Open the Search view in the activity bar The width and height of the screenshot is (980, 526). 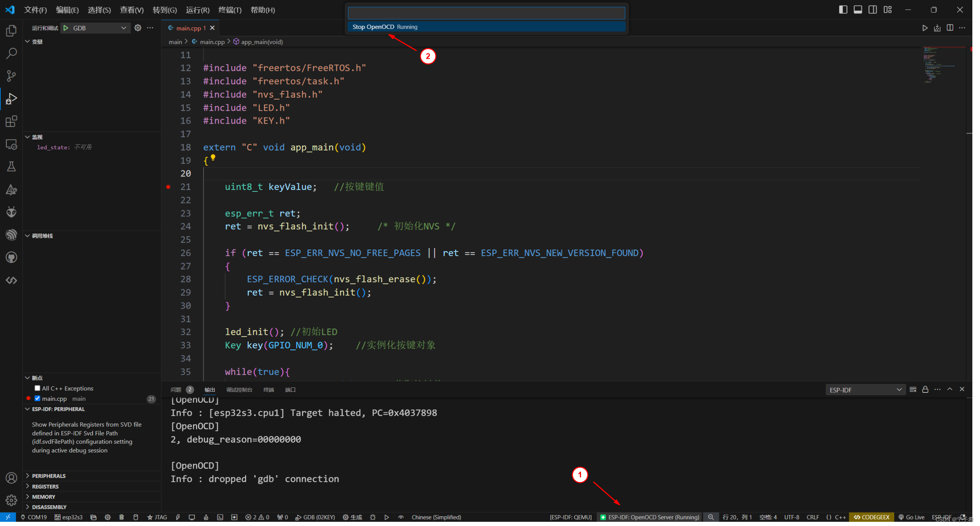11,53
